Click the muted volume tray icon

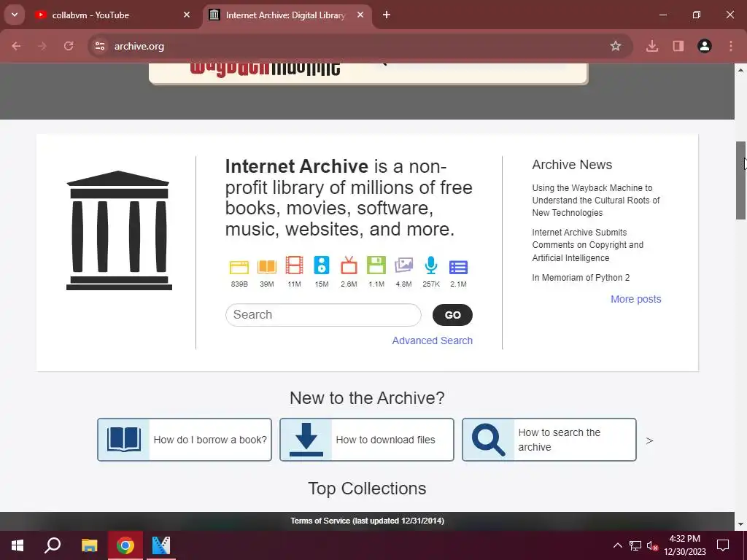[652, 545]
